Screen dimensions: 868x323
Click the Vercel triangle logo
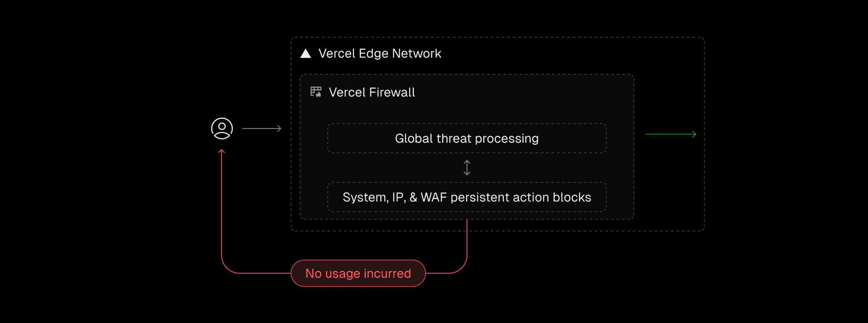point(306,54)
